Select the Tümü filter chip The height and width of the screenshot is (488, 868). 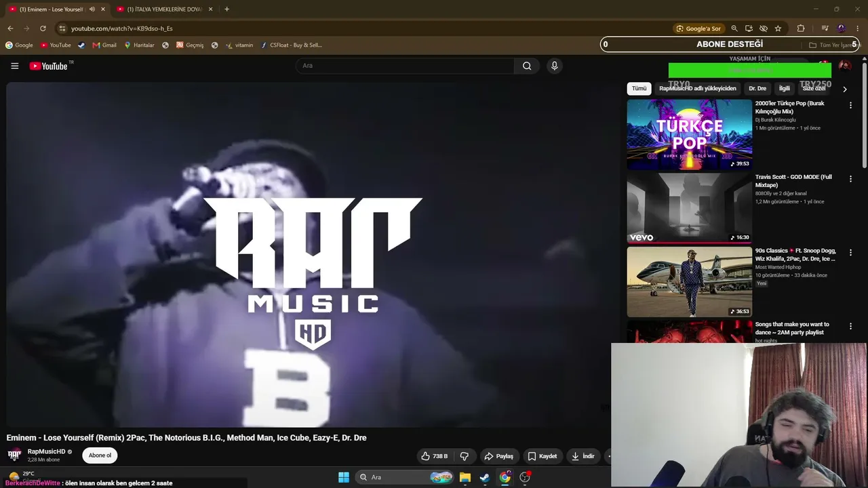coord(639,89)
